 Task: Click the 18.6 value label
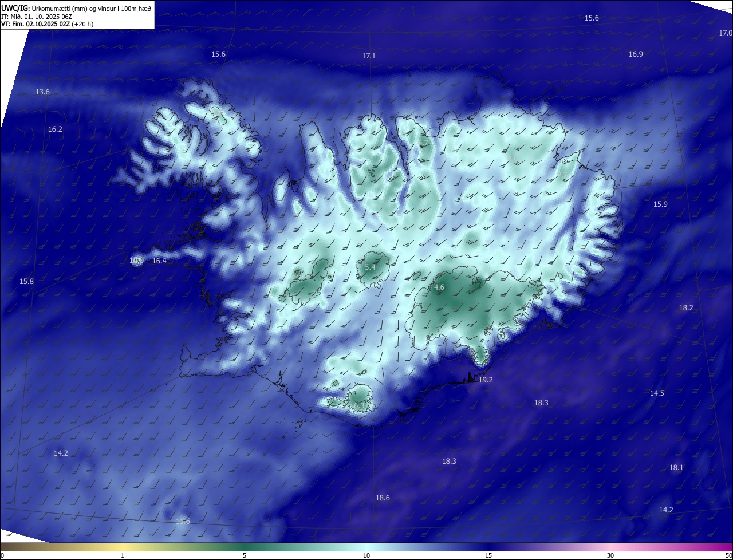(383, 498)
